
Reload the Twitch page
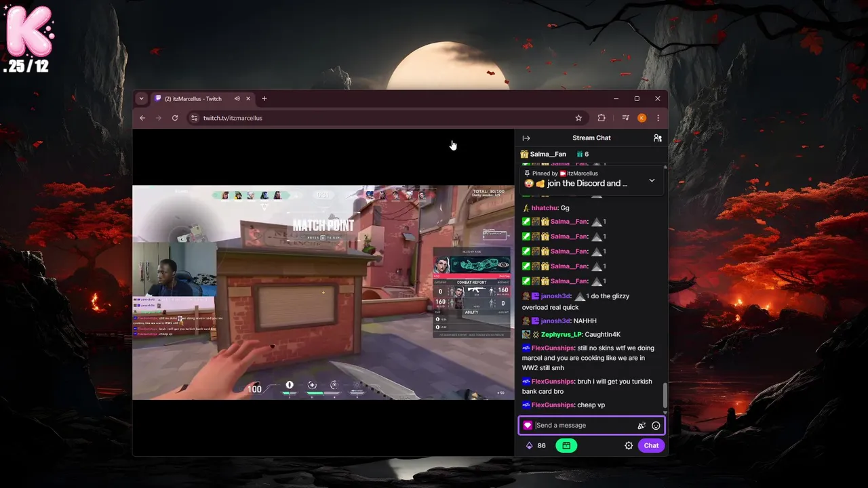click(x=175, y=118)
